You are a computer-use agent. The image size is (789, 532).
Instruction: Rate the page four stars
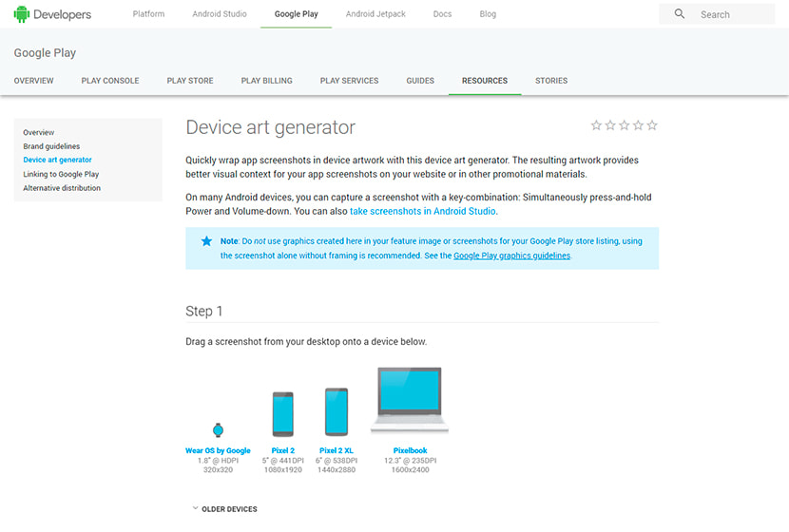click(x=638, y=125)
